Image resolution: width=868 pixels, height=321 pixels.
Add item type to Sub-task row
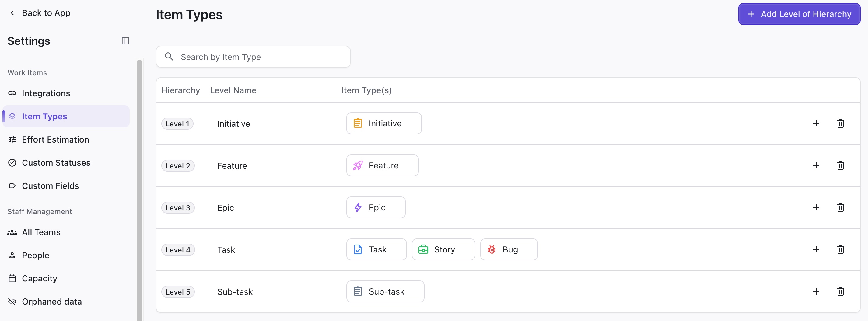click(x=816, y=292)
